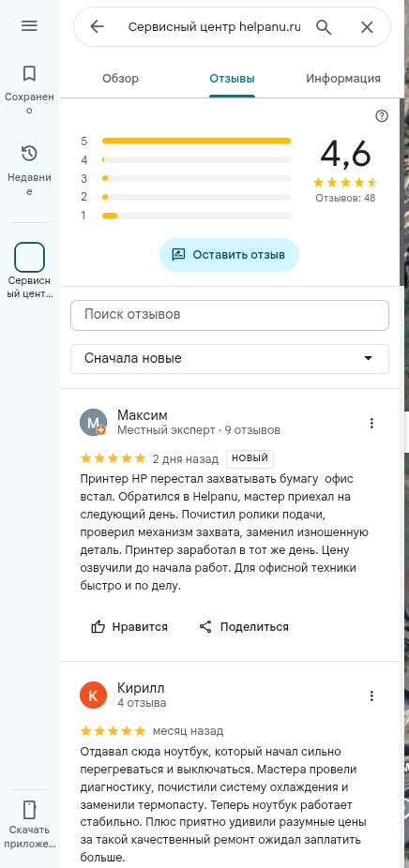
Task: Switch to the Обзор tab
Action: pos(120,79)
